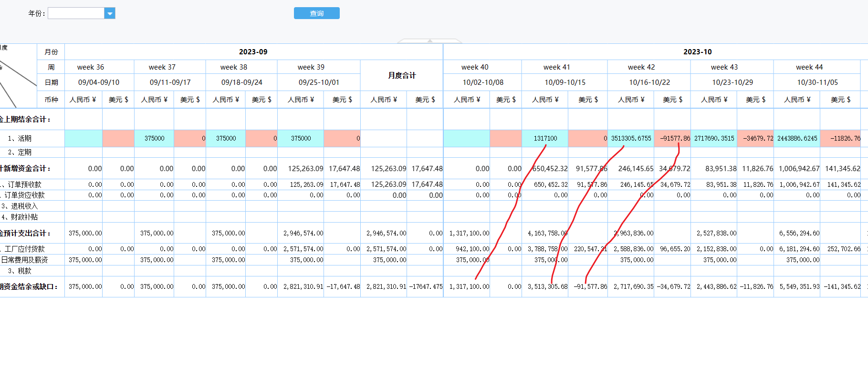
Task: Click the pink cell -11826.76
Action: (840, 138)
